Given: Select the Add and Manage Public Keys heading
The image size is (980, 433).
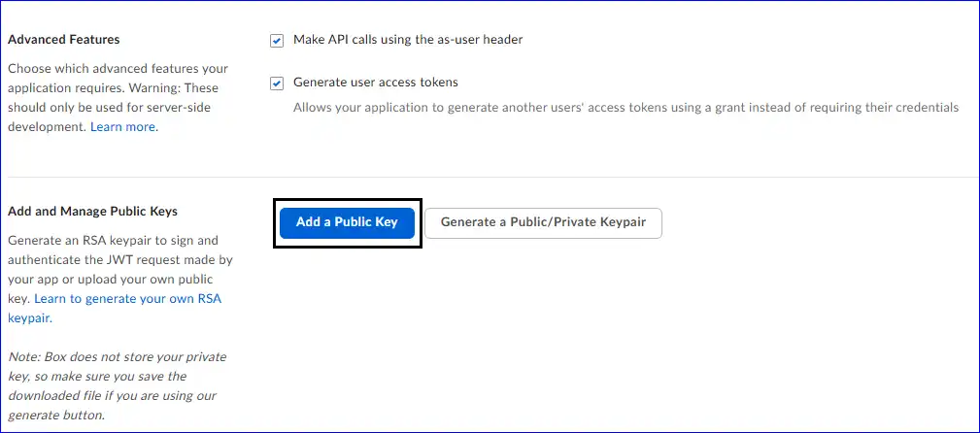Looking at the screenshot, I should (92, 211).
